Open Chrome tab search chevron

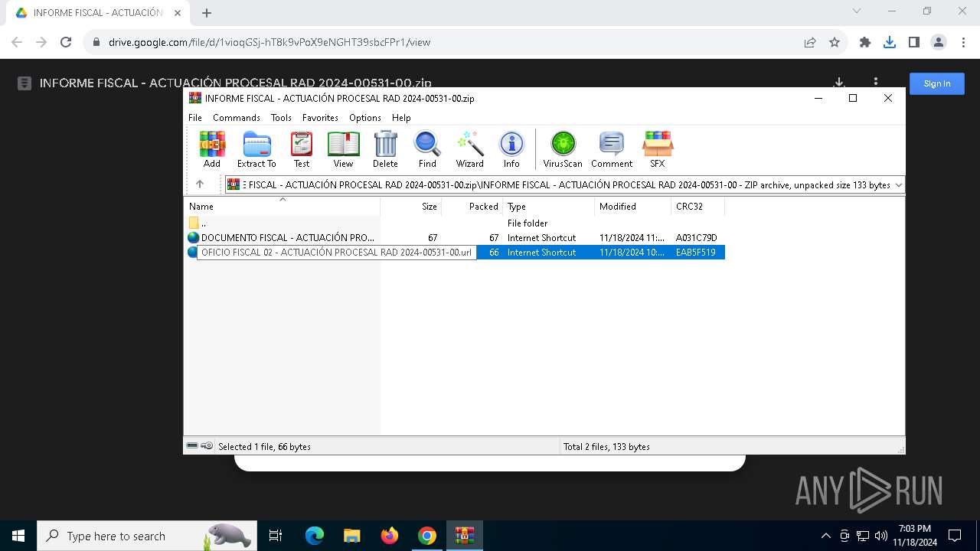(857, 11)
